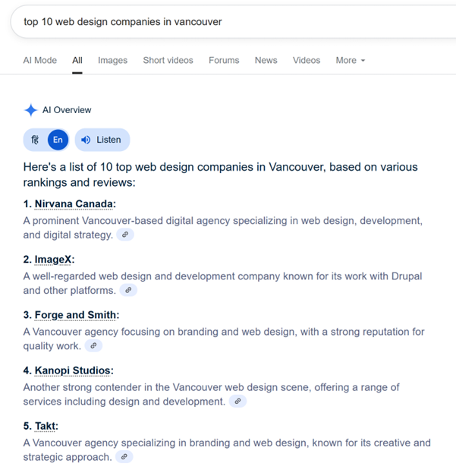Select the En language toggle
Screen dimensions: 456x476
(x=58, y=140)
